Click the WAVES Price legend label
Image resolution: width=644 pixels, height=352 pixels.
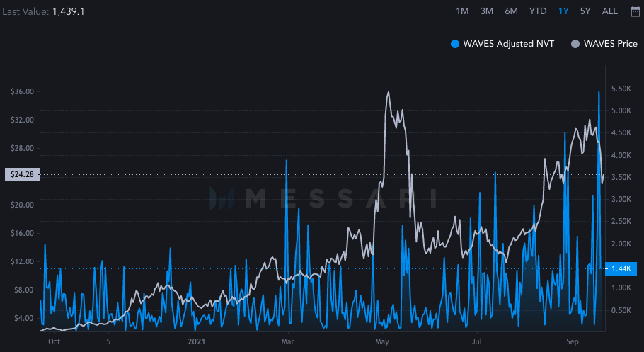(611, 44)
